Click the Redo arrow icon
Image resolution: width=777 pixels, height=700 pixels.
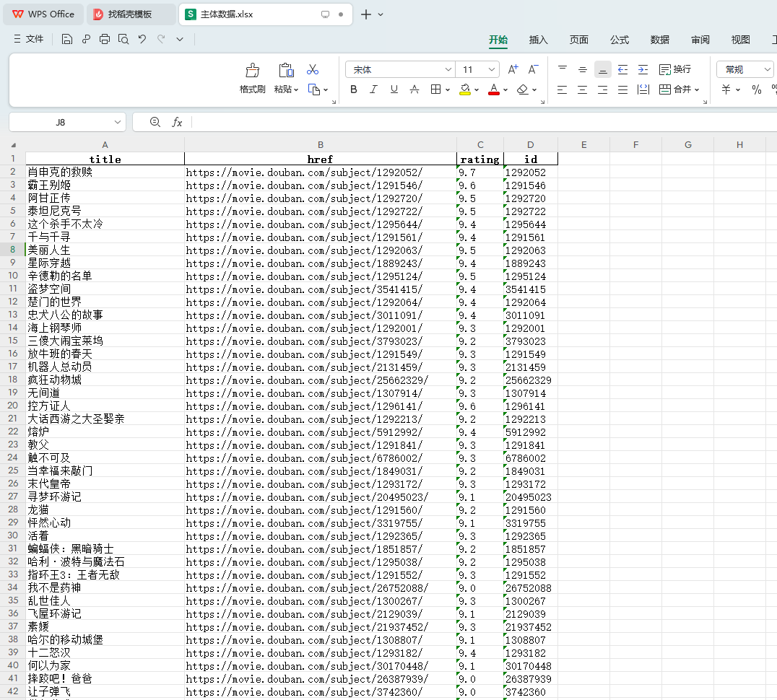coord(161,39)
